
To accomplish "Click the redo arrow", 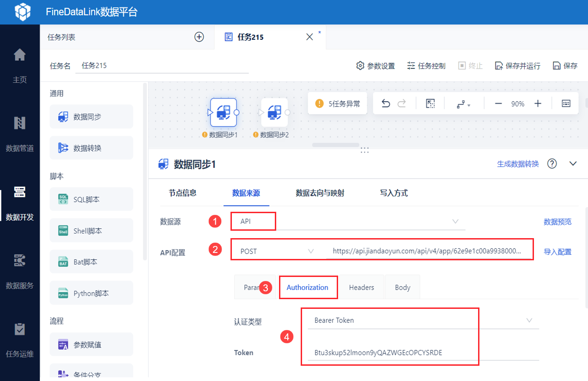I will click(x=401, y=104).
